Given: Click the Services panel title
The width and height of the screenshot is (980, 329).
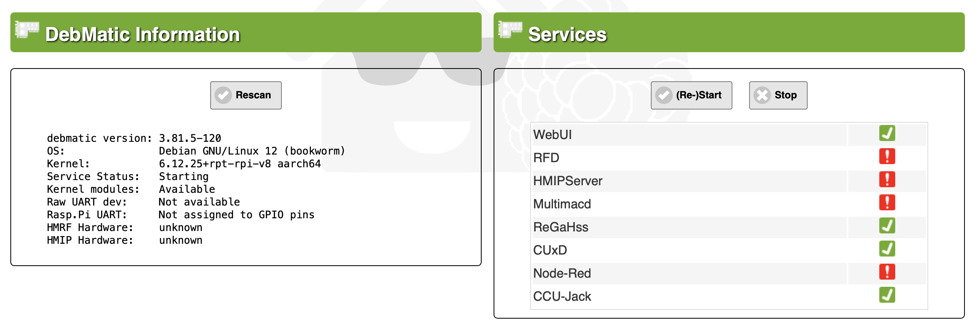Looking at the screenshot, I should pyautogui.click(x=567, y=34).
